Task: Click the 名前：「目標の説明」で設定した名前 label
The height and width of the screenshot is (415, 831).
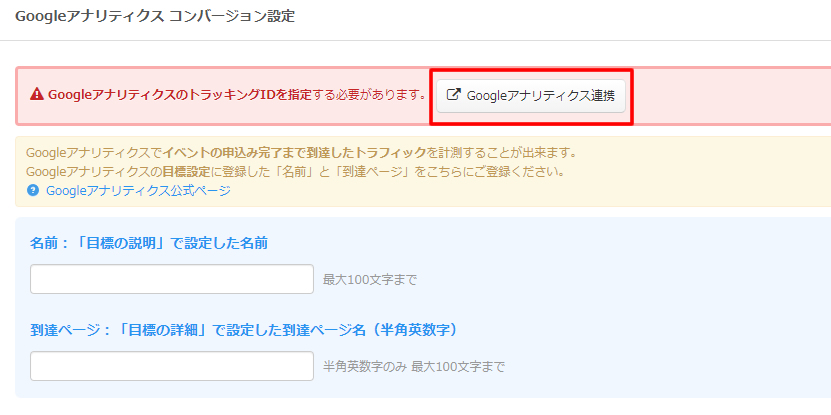Action: tap(149, 243)
